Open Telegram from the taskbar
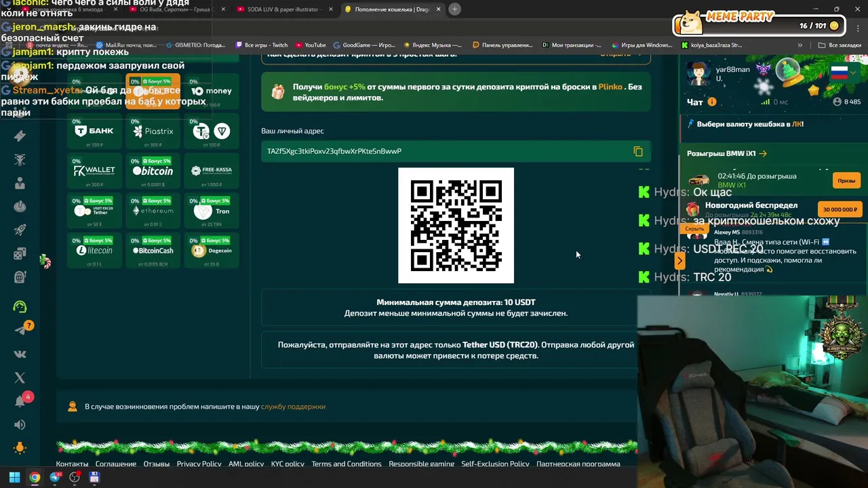 point(55,477)
